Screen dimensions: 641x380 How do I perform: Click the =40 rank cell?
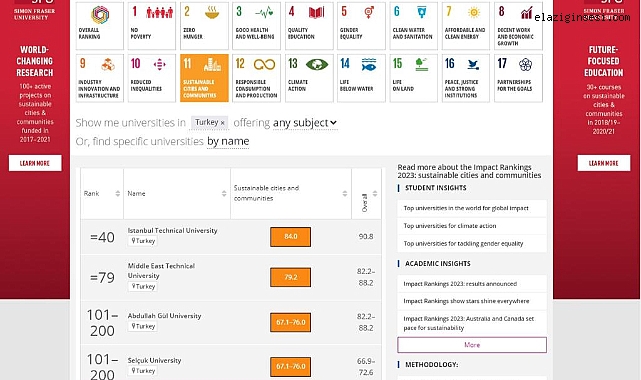[x=102, y=237]
